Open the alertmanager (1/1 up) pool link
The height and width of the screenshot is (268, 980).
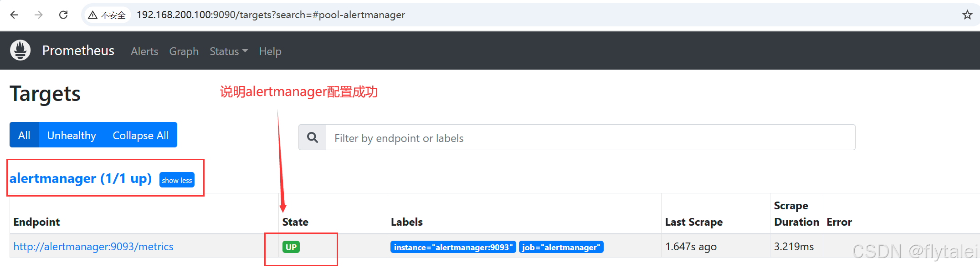tap(81, 178)
